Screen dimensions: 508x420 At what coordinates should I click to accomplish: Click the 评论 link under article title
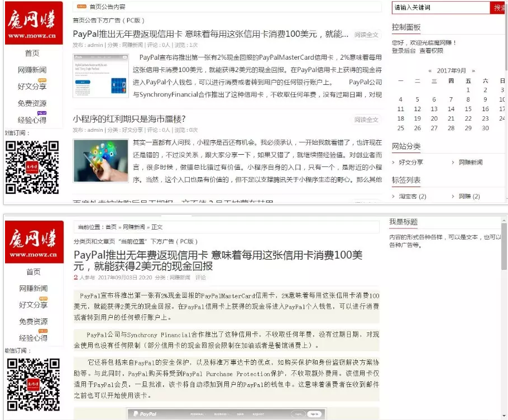pos(200,278)
